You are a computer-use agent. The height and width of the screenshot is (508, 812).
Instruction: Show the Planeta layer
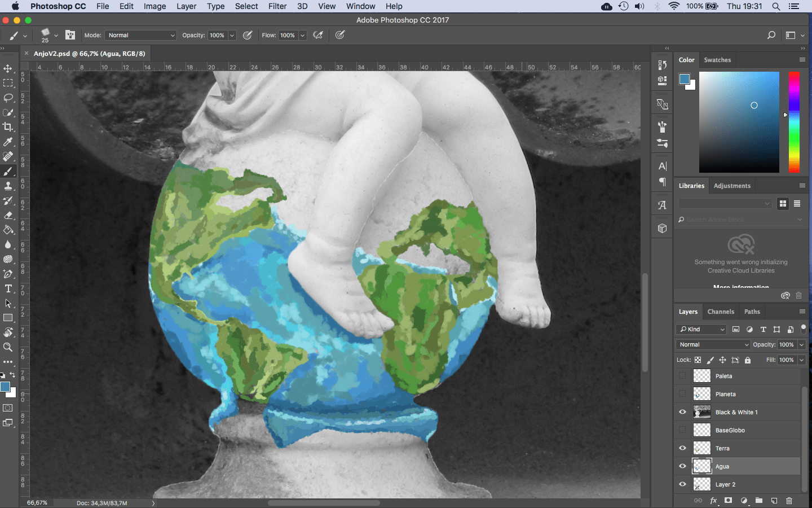(x=682, y=394)
